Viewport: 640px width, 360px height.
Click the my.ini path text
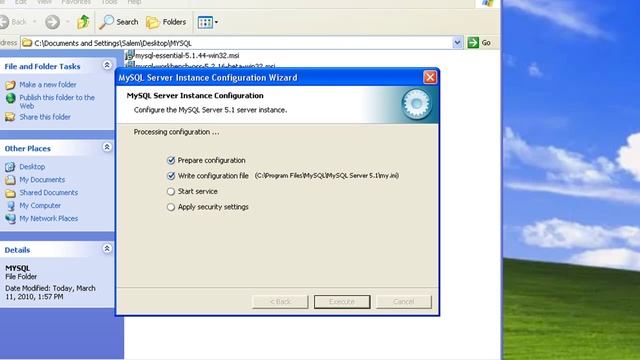click(x=327, y=176)
